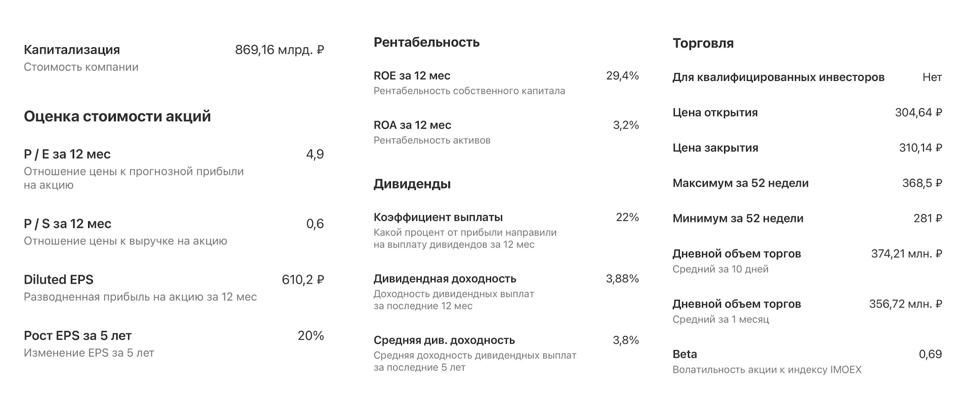This screenshot has height=399, width=980.
Task: Click the Минимум за 52 недели value
Action: pos(928,218)
